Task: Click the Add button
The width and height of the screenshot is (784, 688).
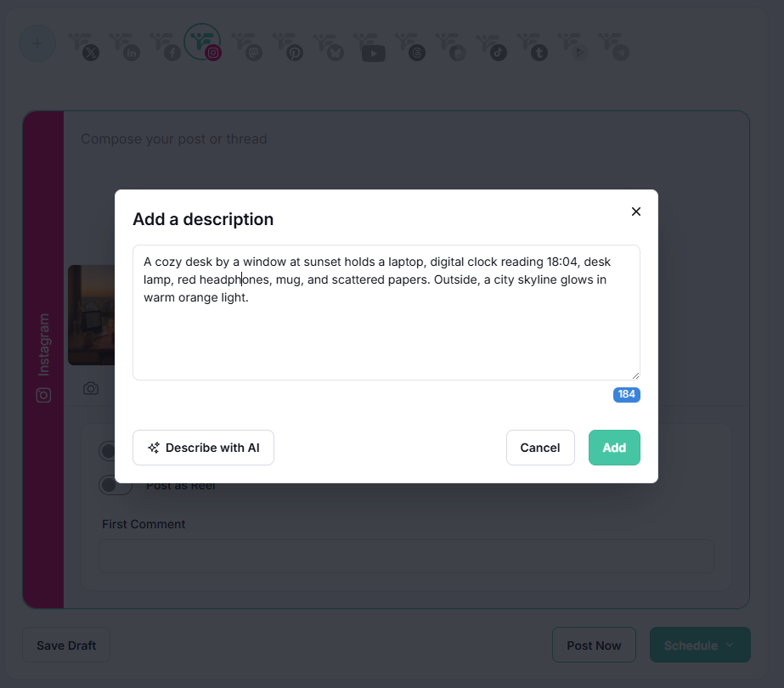Action: point(614,448)
